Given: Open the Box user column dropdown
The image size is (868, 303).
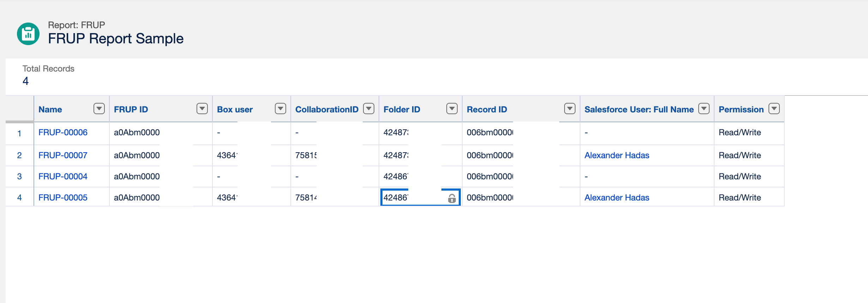Looking at the screenshot, I should point(281,109).
